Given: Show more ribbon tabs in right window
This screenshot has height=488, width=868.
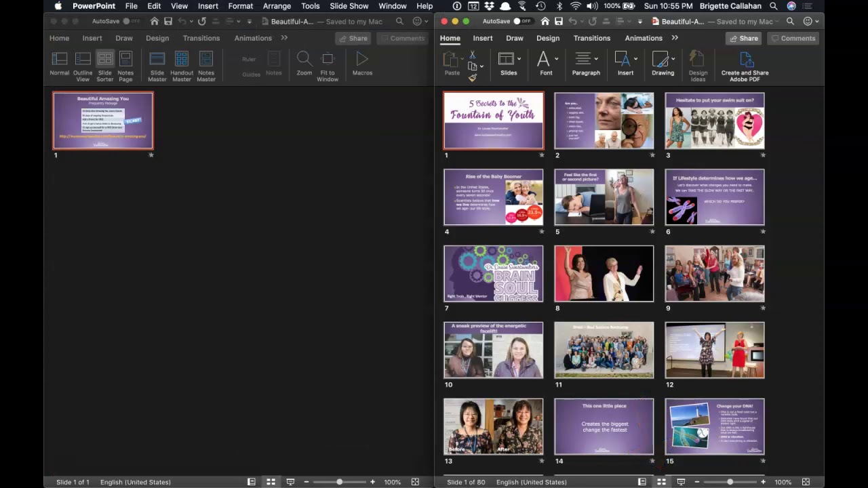Looking at the screenshot, I should 675,38.
